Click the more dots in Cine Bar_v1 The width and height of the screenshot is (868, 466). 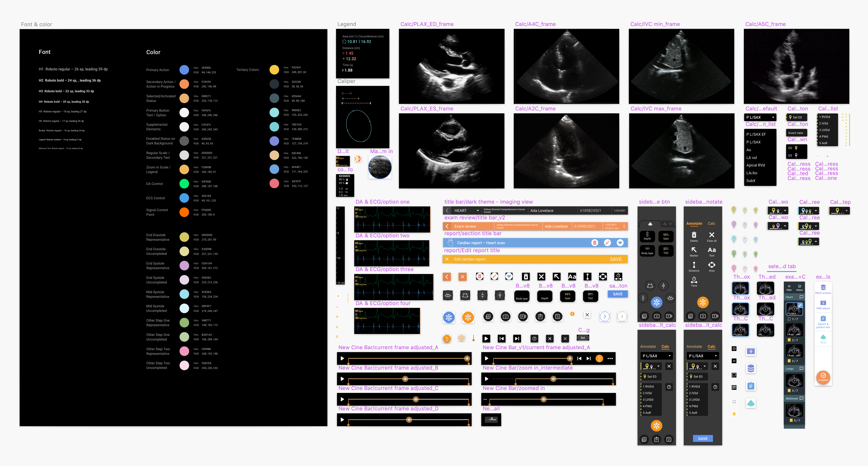(610, 358)
